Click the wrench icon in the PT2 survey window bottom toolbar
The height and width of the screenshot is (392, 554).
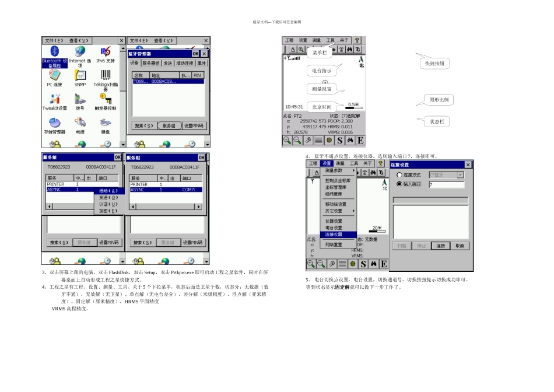click(308, 141)
